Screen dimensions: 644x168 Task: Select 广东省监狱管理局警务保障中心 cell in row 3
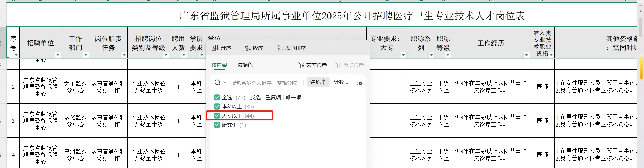40,121
